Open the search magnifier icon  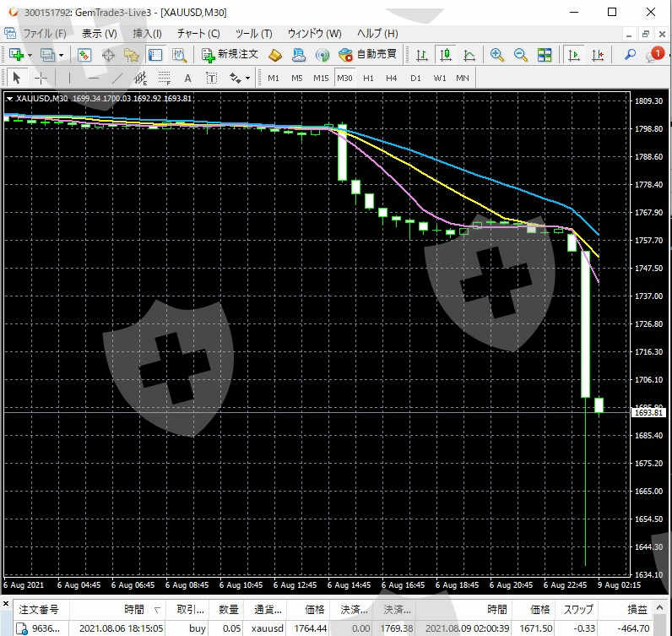point(630,55)
